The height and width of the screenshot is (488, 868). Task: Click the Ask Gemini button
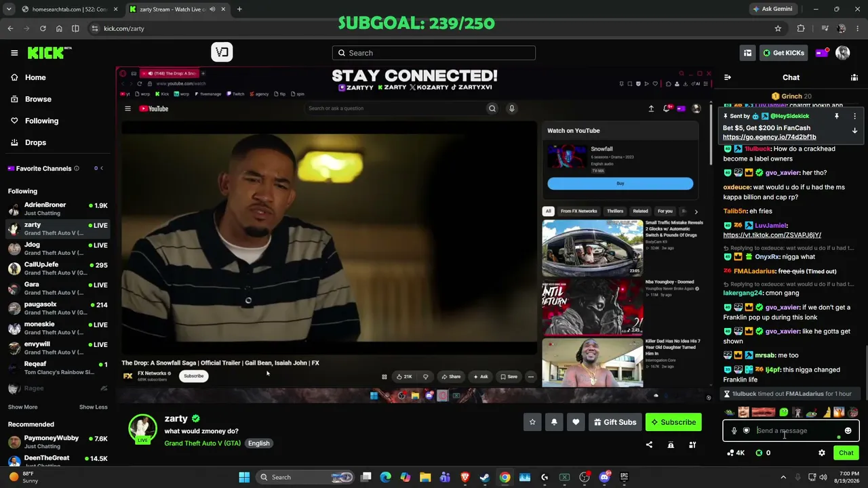(x=772, y=9)
